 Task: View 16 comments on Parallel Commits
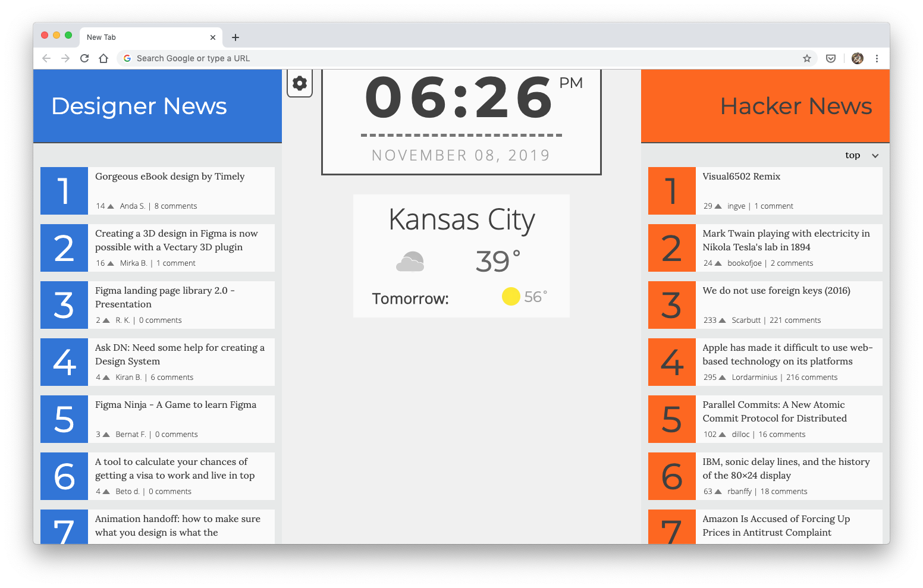click(x=782, y=435)
